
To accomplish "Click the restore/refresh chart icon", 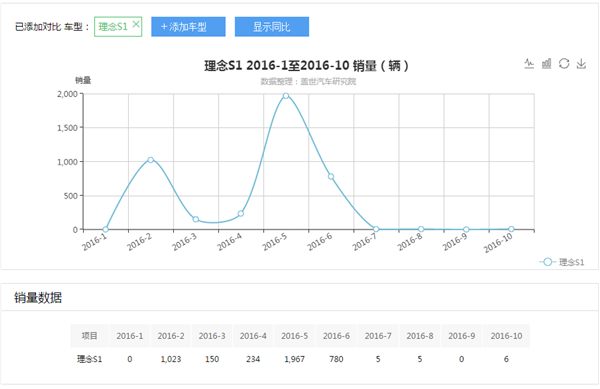I will pos(564,63).
